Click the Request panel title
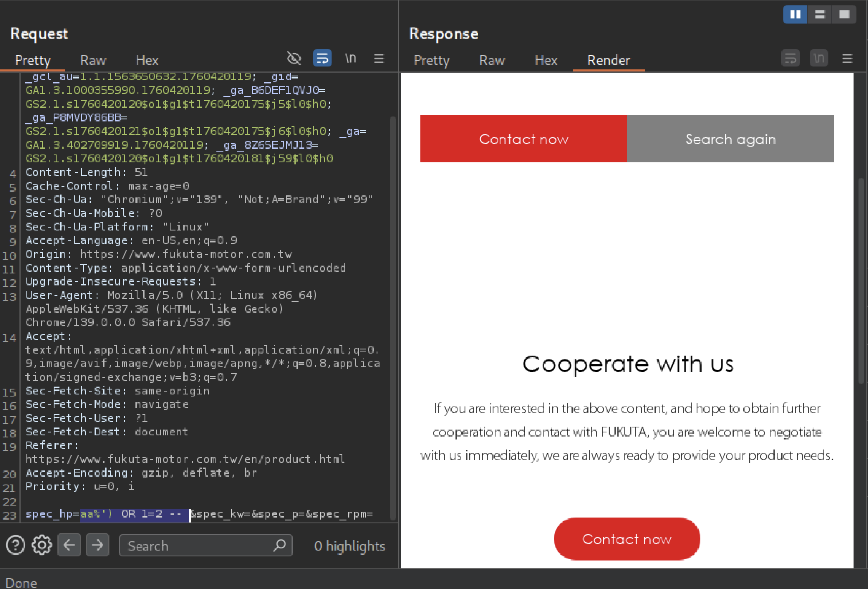 pyautogui.click(x=39, y=34)
